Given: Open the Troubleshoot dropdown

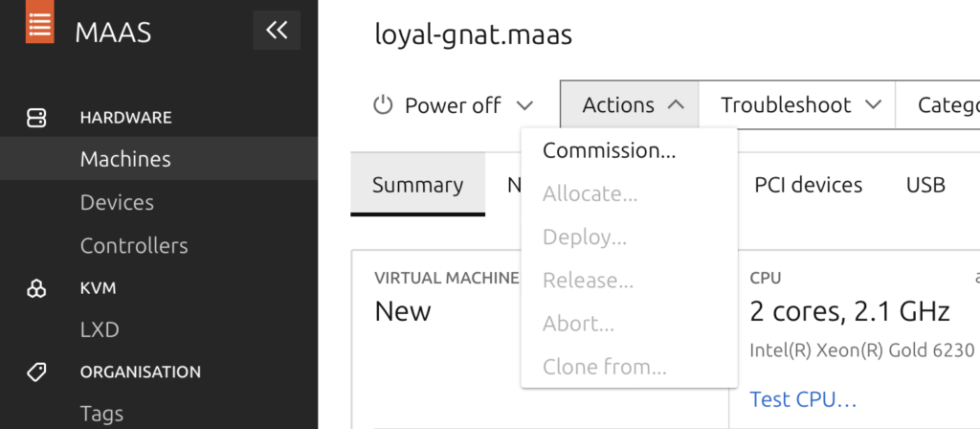Looking at the screenshot, I should (797, 105).
